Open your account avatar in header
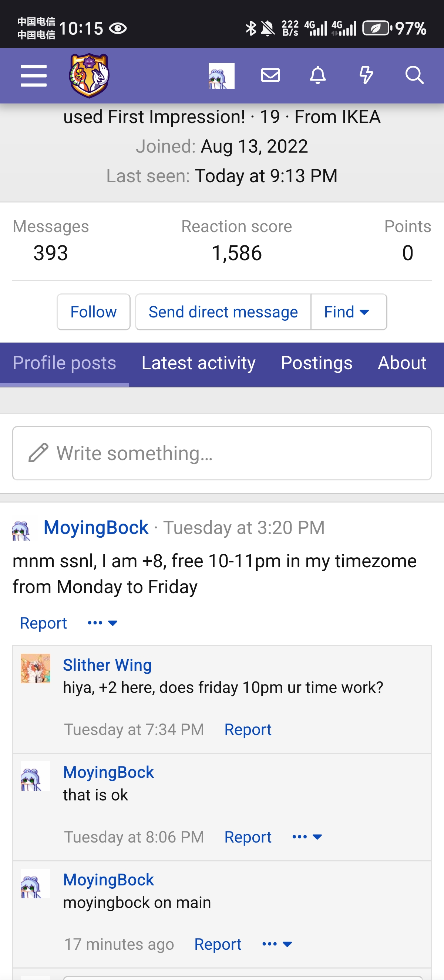This screenshot has height=980, width=444. (221, 75)
